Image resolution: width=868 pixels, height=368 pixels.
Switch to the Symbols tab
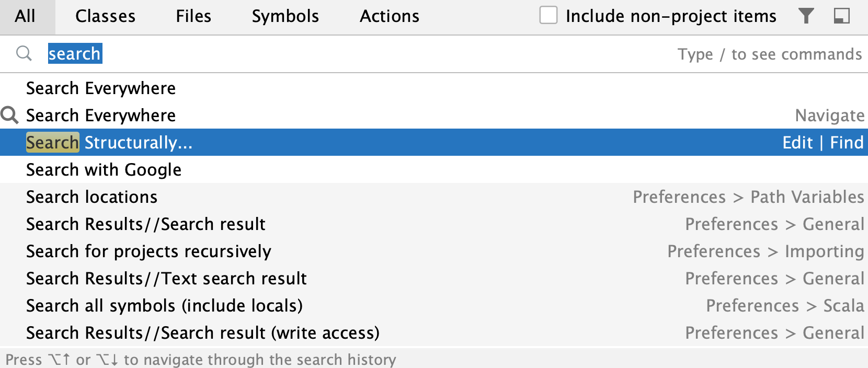tap(284, 16)
